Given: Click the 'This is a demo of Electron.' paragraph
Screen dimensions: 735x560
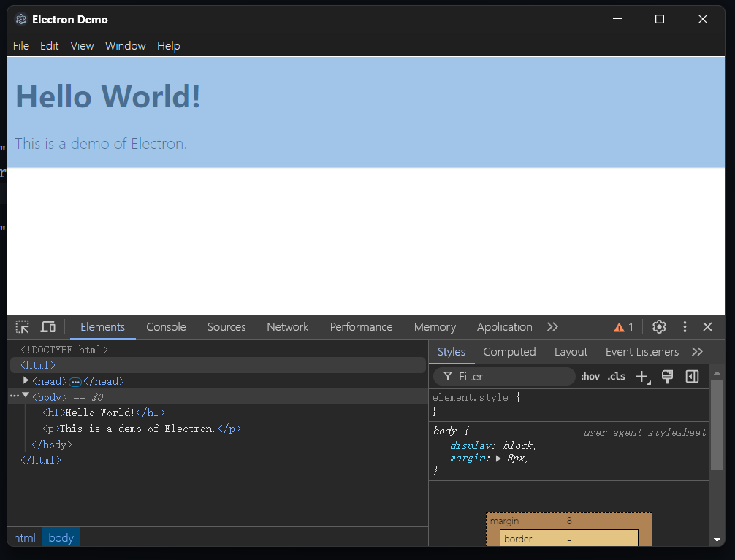Looking at the screenshot, I should tap(101, 143).
